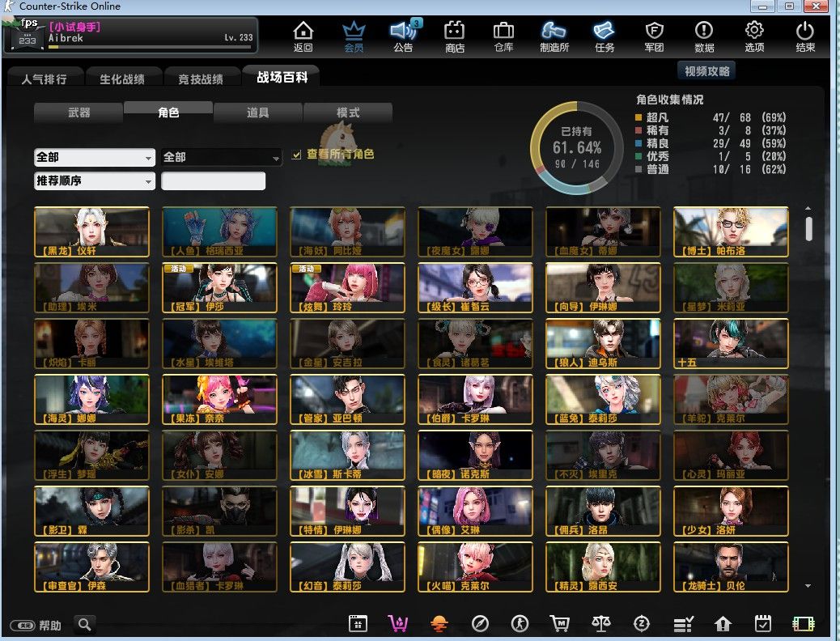Switch to the 生化战绩 tab
The image size is (840, 641).
(x=122, y=79)
